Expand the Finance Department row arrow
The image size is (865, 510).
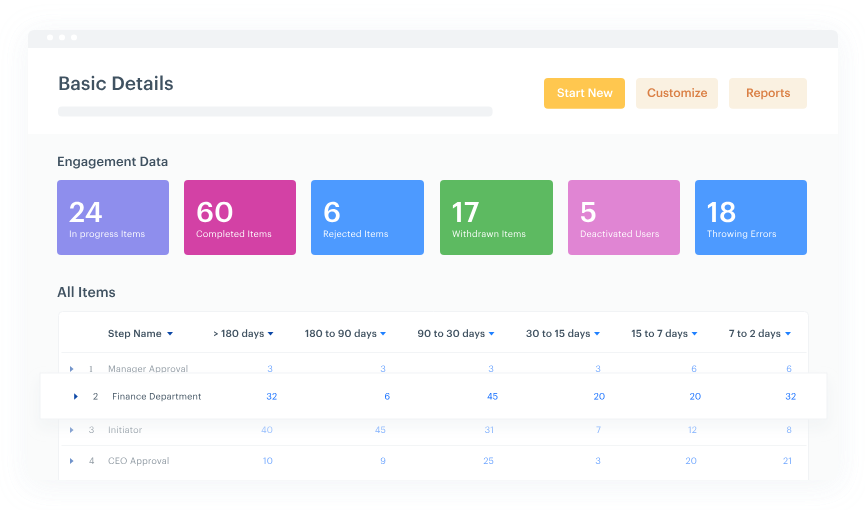[x=76, y=397]
